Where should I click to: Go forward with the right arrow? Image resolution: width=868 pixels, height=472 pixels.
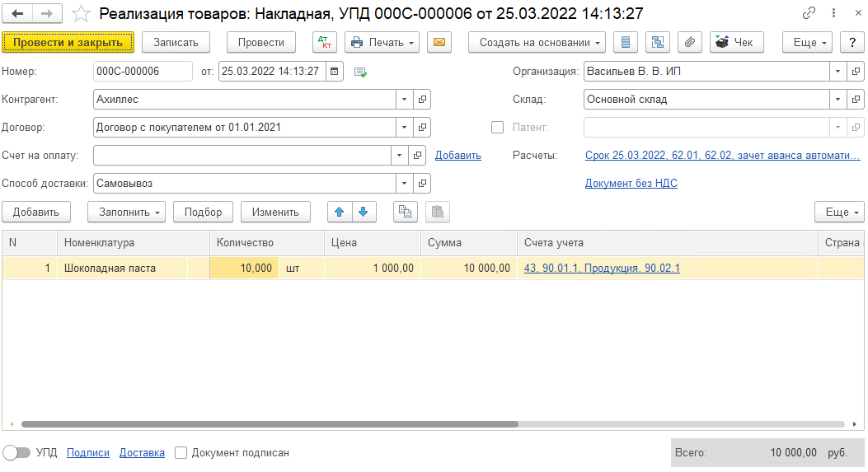pos(47,13)
